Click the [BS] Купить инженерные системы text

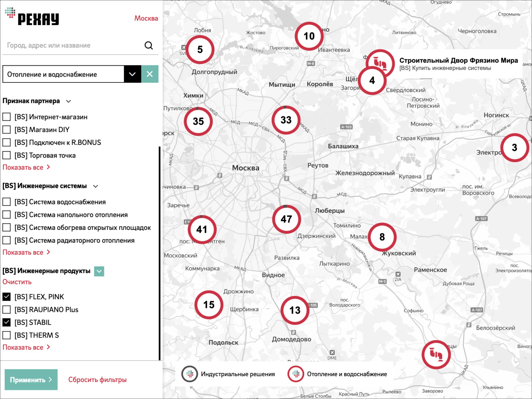click(x=445, y=68)
